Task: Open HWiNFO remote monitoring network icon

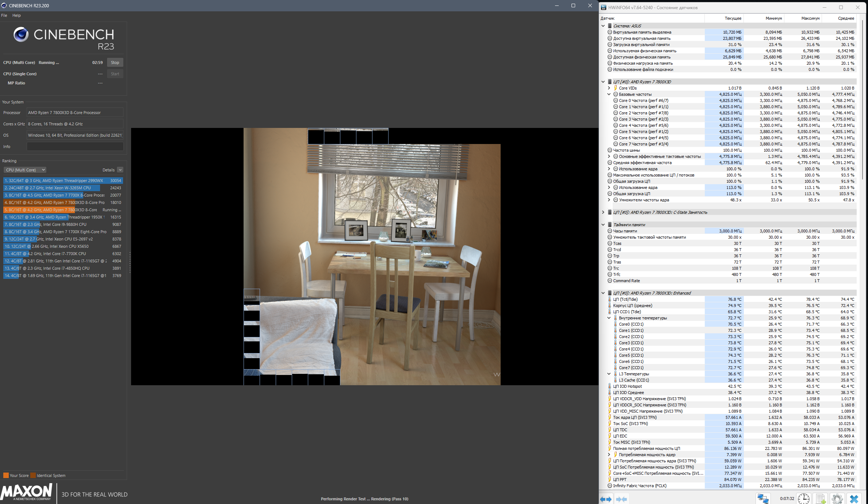Action: (763, 499)
